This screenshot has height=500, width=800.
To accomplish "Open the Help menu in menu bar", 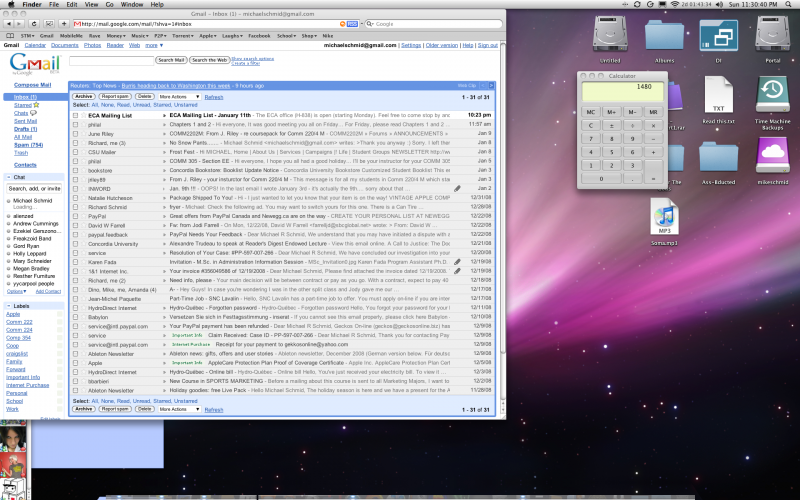I will coord(157,4).
